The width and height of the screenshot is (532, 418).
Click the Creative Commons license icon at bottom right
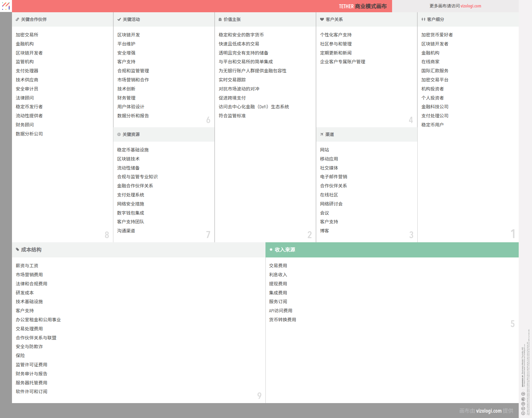[523, 413]
